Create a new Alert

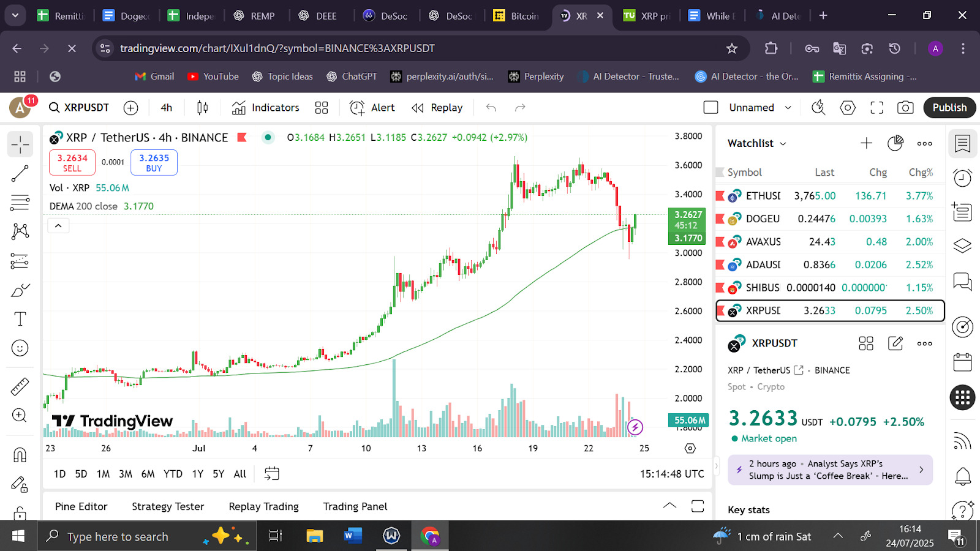372,108
